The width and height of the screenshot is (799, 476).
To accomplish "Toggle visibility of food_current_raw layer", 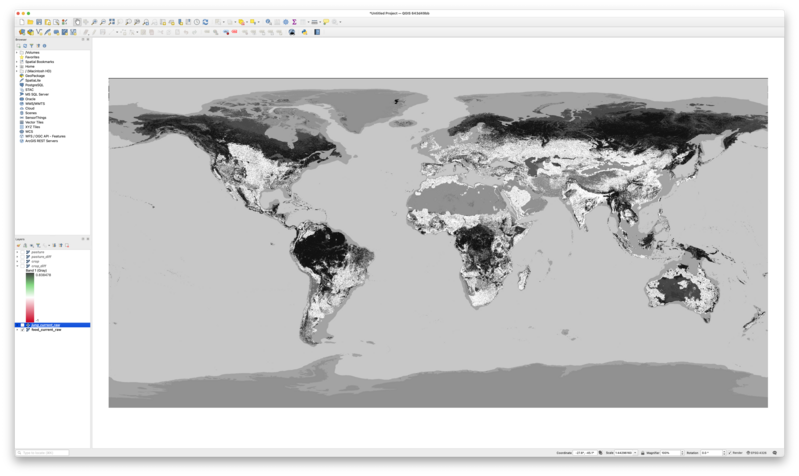I will [x=22, y=329].
